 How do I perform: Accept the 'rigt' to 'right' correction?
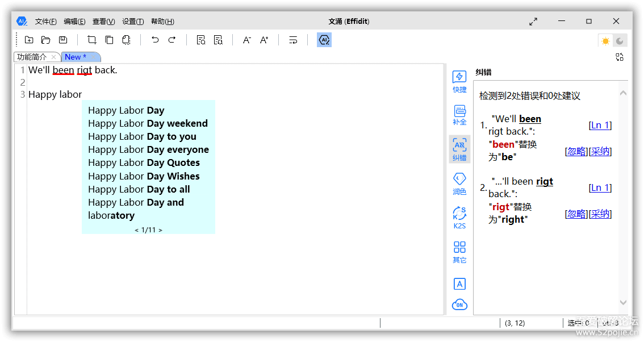click(x=600, y=214)
